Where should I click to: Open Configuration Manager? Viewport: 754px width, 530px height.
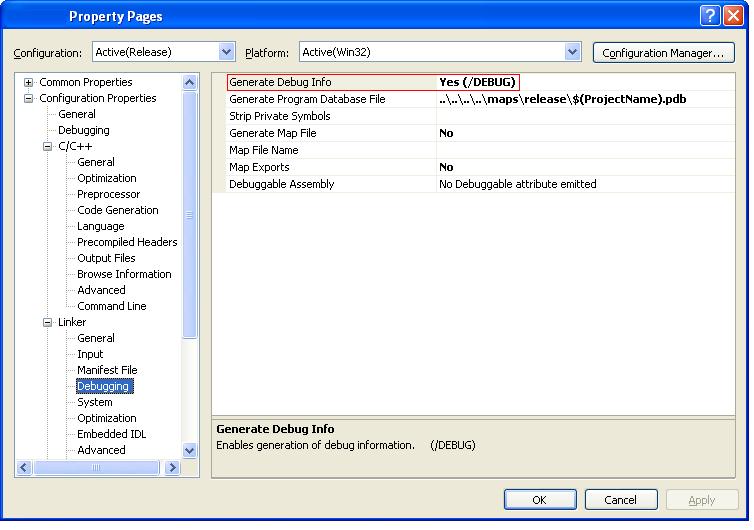tap(664, 53)
